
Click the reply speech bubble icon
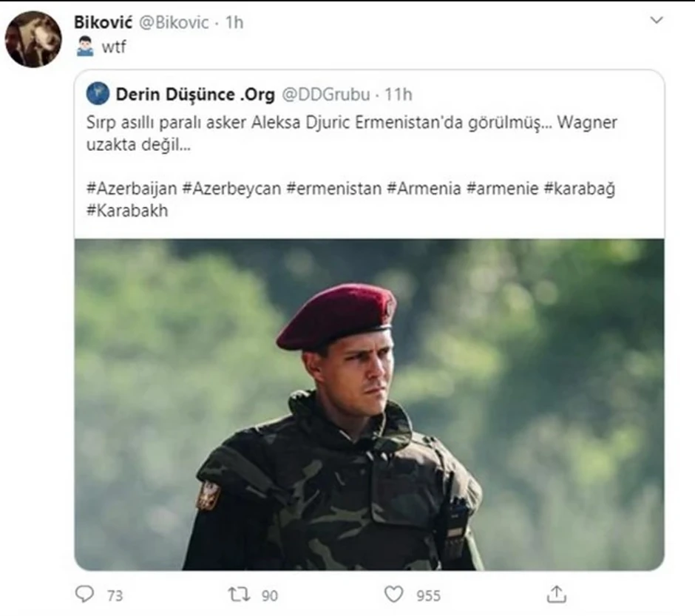point(87,594)
